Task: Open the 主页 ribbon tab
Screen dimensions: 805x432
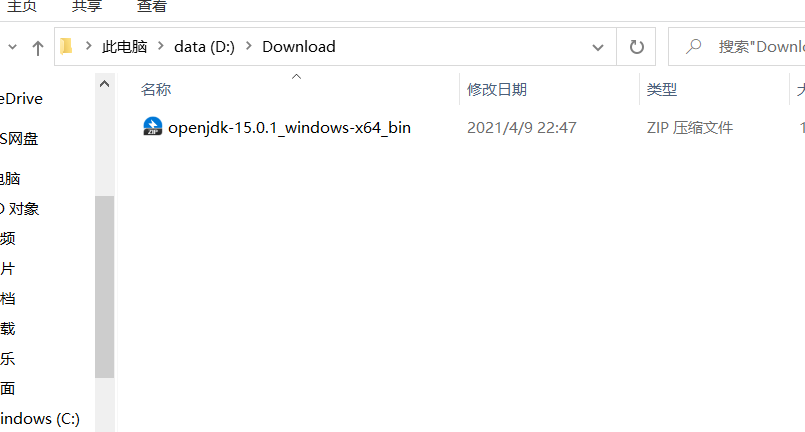Action: [22, 6]
